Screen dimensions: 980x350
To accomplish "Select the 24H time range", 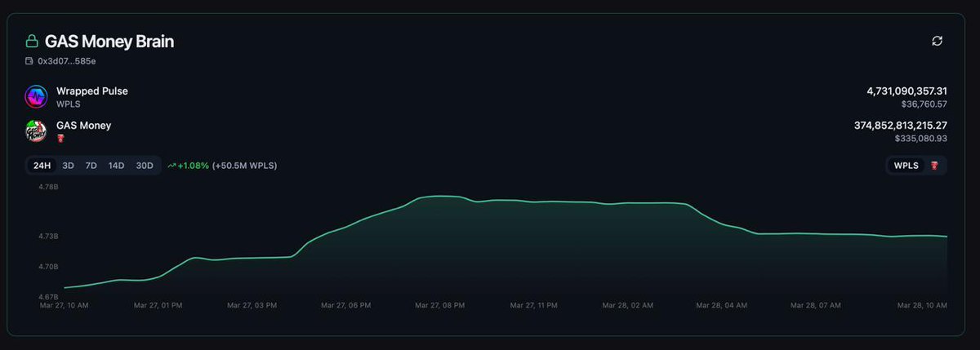I will pos(42,166).
